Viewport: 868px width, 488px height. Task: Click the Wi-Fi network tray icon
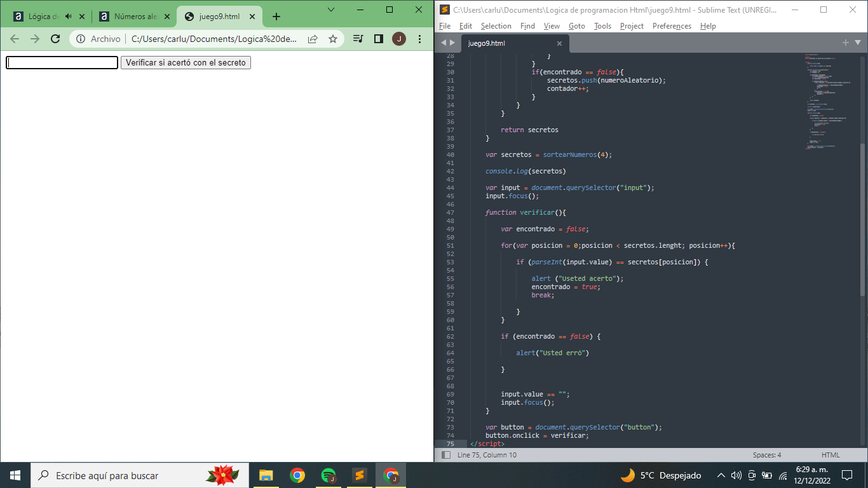(x=783, y=475)
